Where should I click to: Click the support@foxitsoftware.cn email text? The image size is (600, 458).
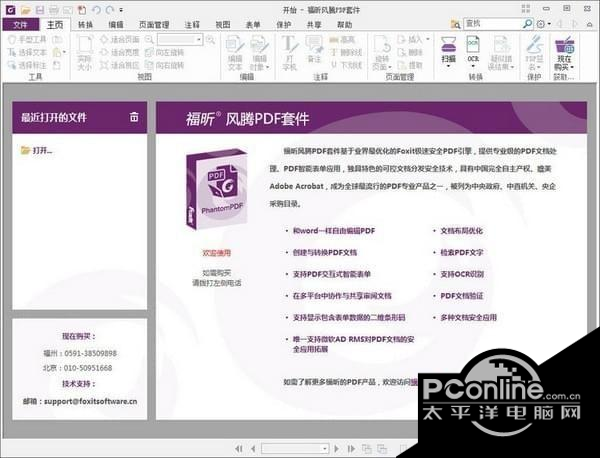(x=90, y=401)
